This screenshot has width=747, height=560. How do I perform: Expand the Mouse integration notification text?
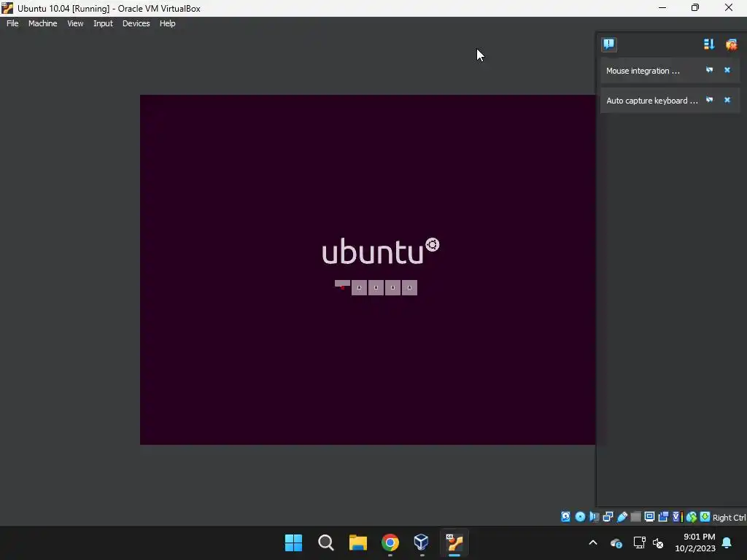coord(643,71)
